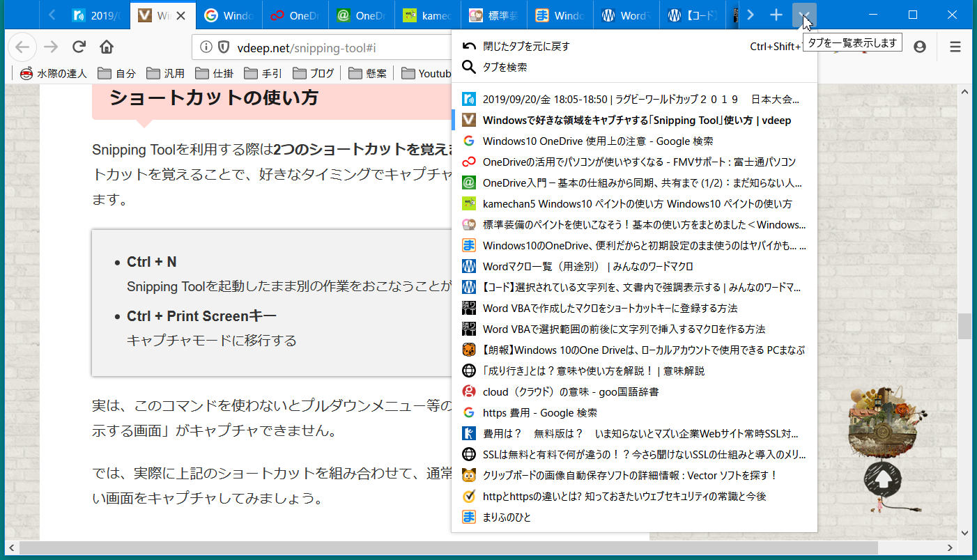
Task: Click vertical scrollbar down arrow
Action: (965, 534)
